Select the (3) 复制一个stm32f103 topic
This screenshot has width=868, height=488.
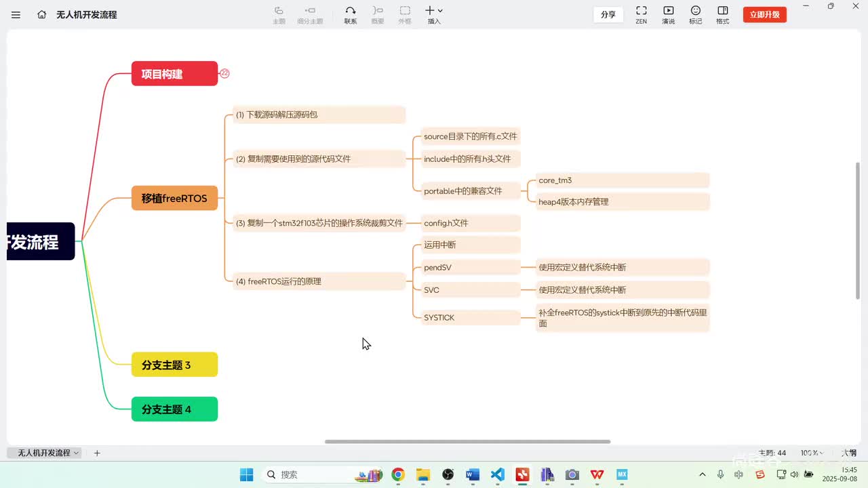click(x=319, y=223)
